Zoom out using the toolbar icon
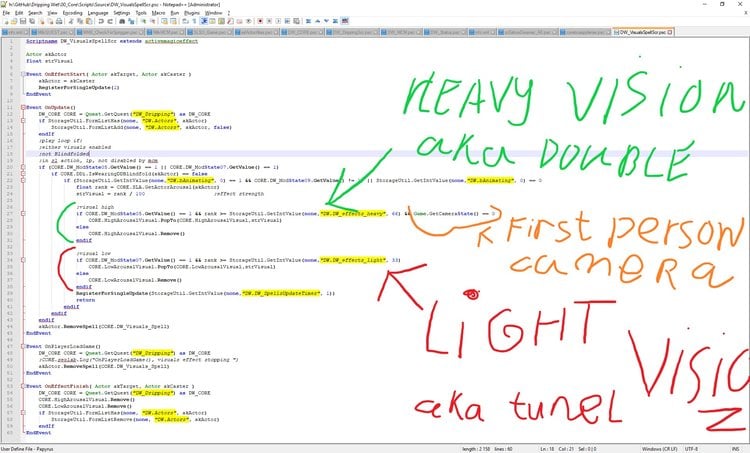 click(x=153, y=21)
